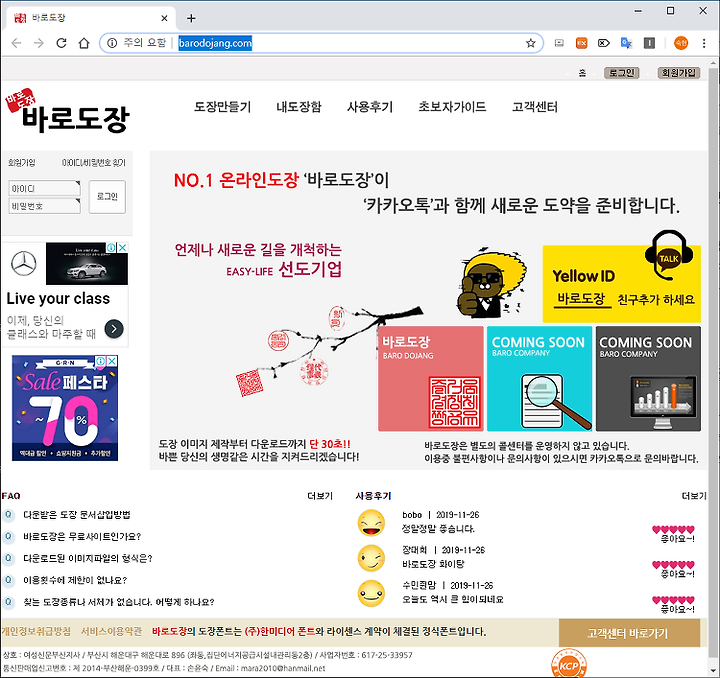Viewport: 720px width, 678px height.
Task: Click the site security info icon
Action: click(x=112, y=43)
